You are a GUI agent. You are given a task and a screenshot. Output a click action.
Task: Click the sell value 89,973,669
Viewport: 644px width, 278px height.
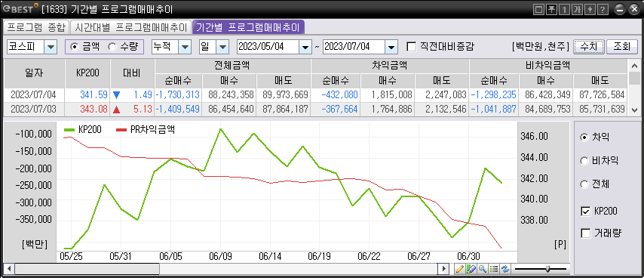(x=286, y=95)
